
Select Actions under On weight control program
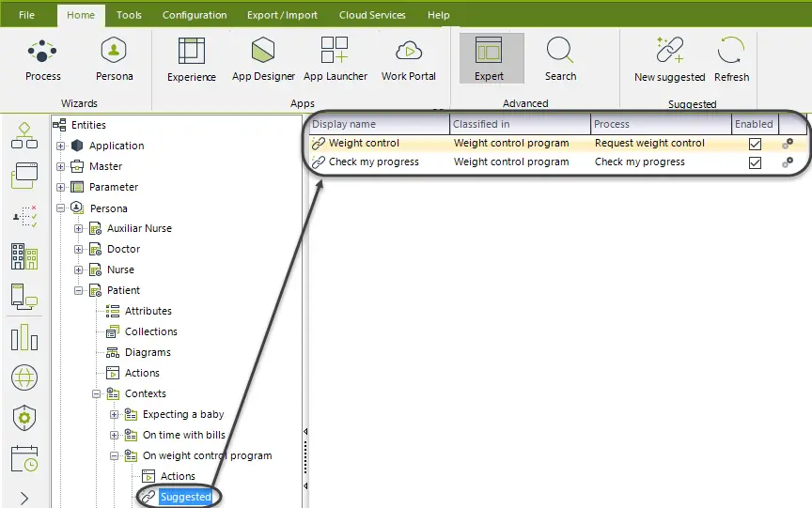(x=178, y=476)
